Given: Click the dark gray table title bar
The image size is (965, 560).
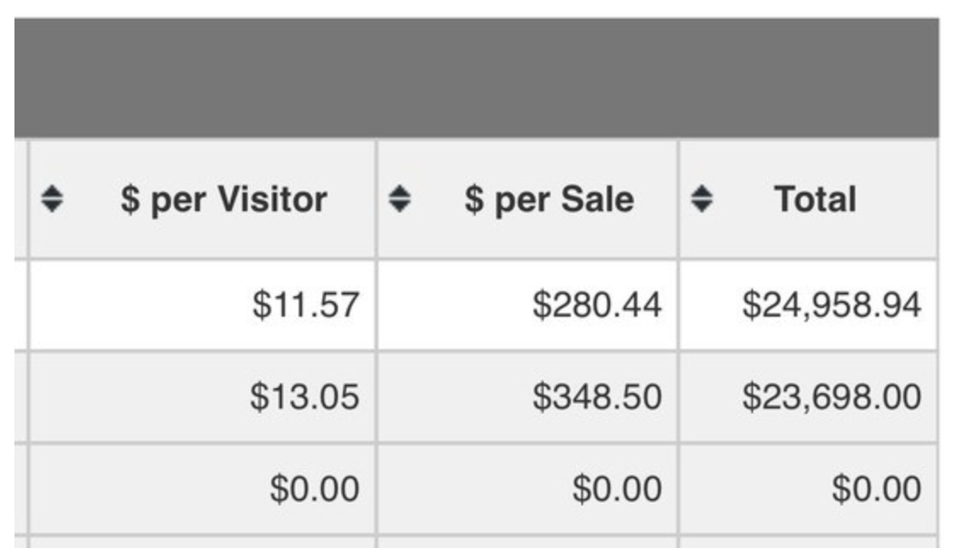Looking at the screenshot, I should point(477,77).
